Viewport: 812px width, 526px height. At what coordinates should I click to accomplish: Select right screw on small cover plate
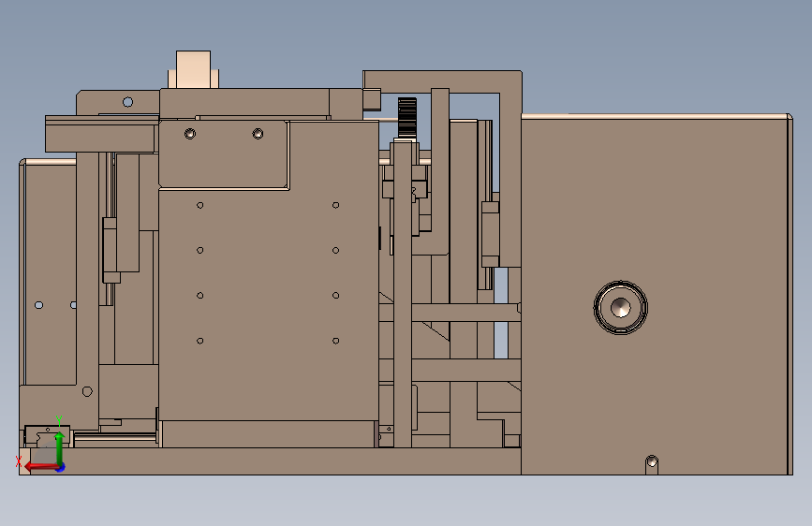click(x=258, y=134)
